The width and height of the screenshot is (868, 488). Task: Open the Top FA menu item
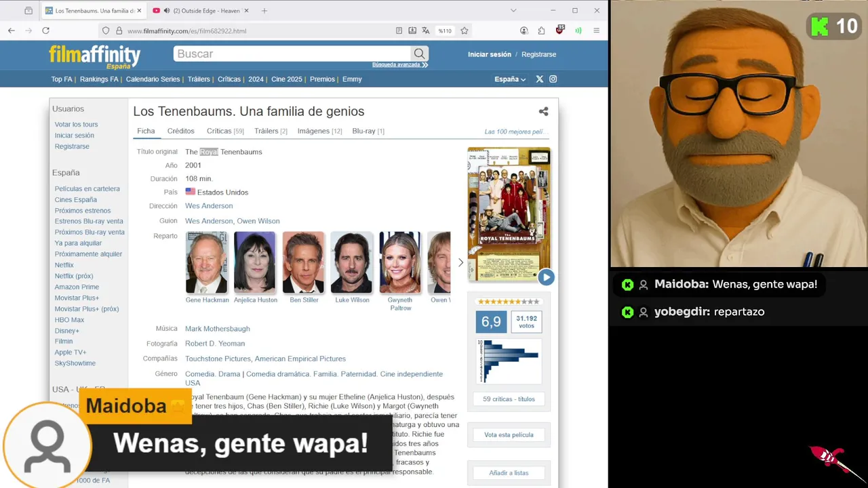[x=62, y=79]
